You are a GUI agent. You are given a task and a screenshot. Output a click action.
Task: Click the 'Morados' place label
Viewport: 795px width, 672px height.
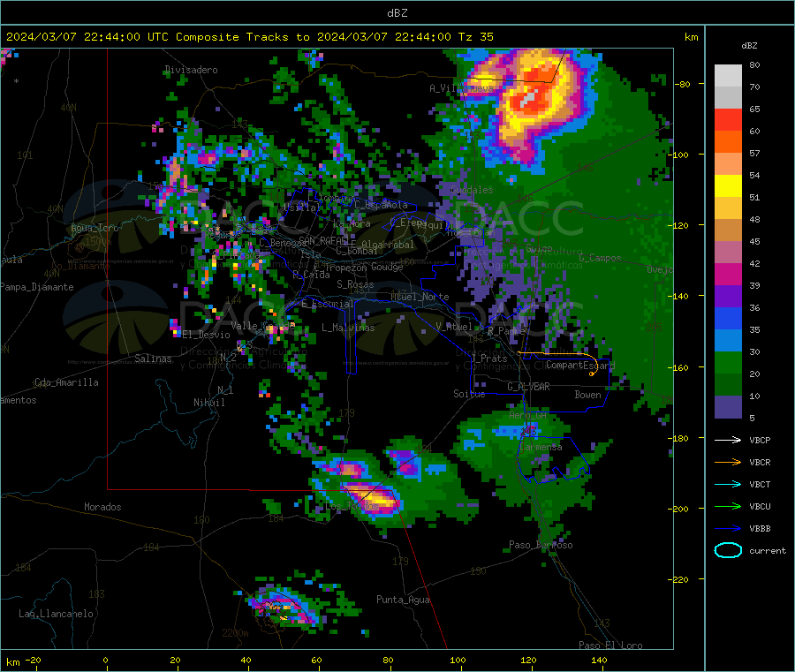pyautogui.click(x=102, y=507)
